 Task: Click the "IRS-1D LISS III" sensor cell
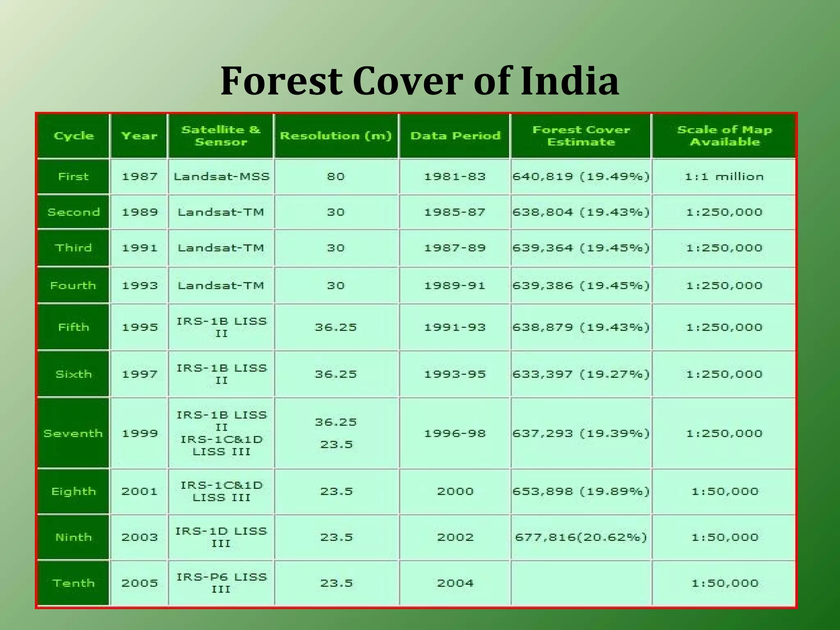[221, 537]
